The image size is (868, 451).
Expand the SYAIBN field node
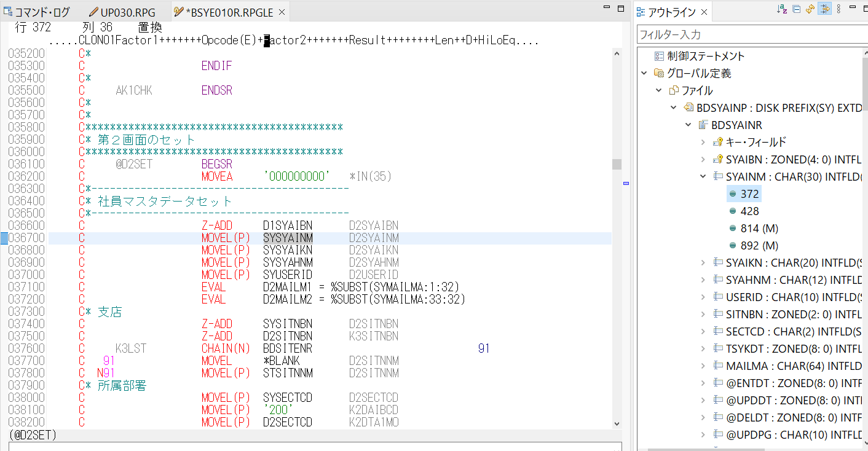(703, 159)
